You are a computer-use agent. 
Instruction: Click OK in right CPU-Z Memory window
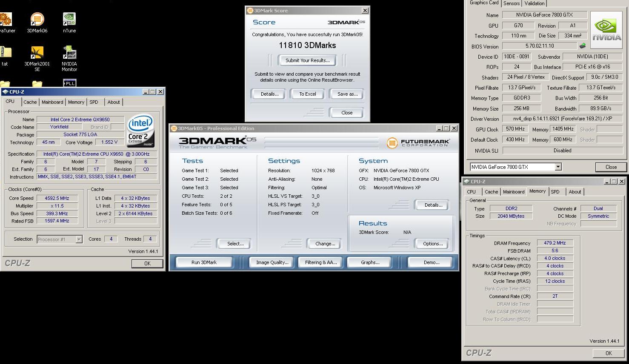pos(609,353)
